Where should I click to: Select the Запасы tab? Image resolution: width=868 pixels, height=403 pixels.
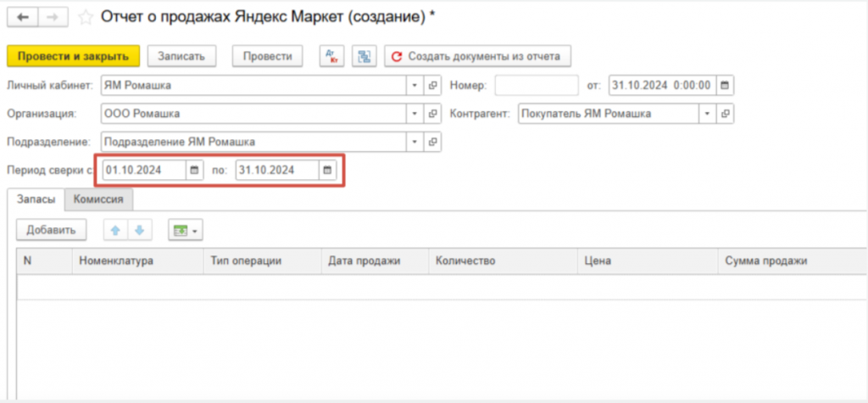tap(36, 199)
